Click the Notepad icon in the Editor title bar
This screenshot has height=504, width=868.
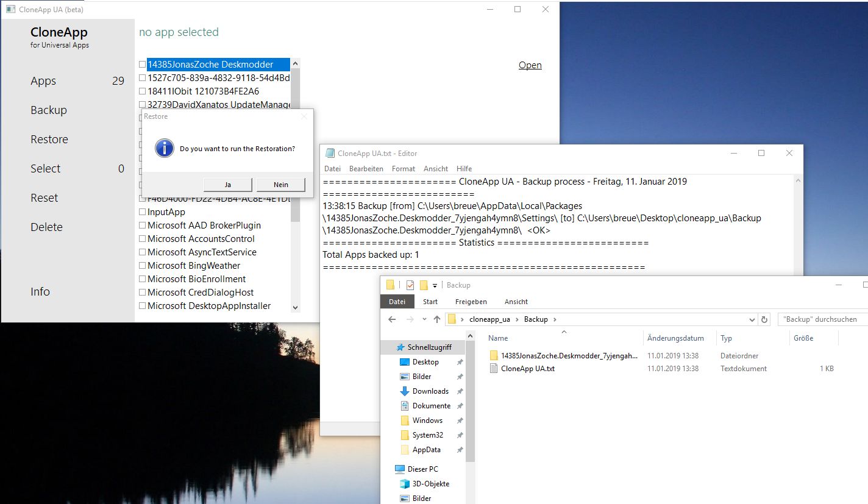(330, 154)
